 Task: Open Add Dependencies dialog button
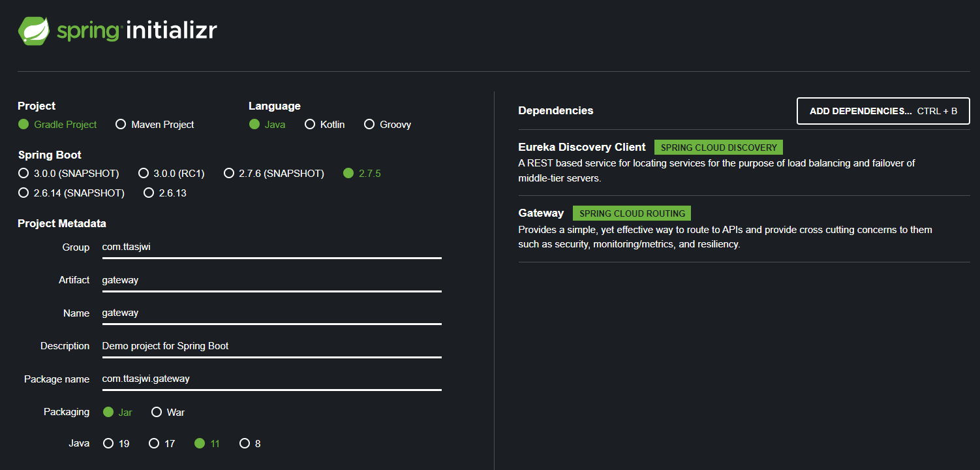click(883, 111)
